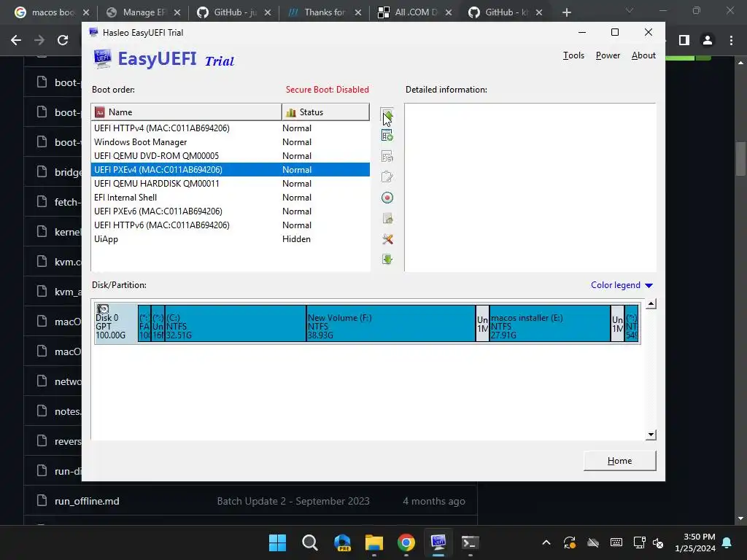
Task: Click the notification bell icon
Action: click(727, 542)
